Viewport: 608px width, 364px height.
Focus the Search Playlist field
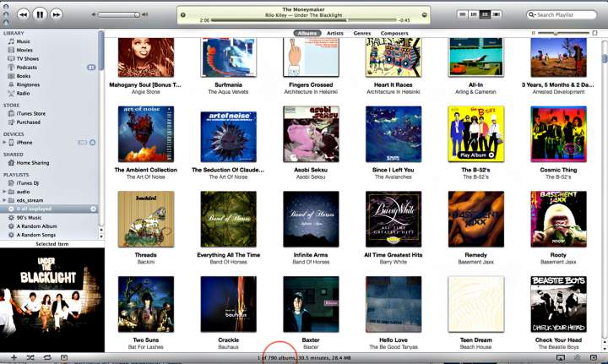(x=562, y=14)
